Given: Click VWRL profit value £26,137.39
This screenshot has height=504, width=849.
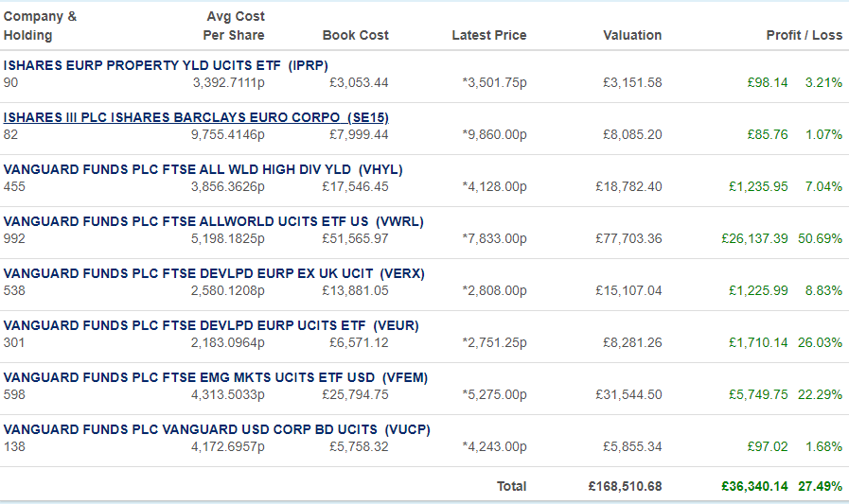Looking at the screenshot, I should (x=754, y=238).
